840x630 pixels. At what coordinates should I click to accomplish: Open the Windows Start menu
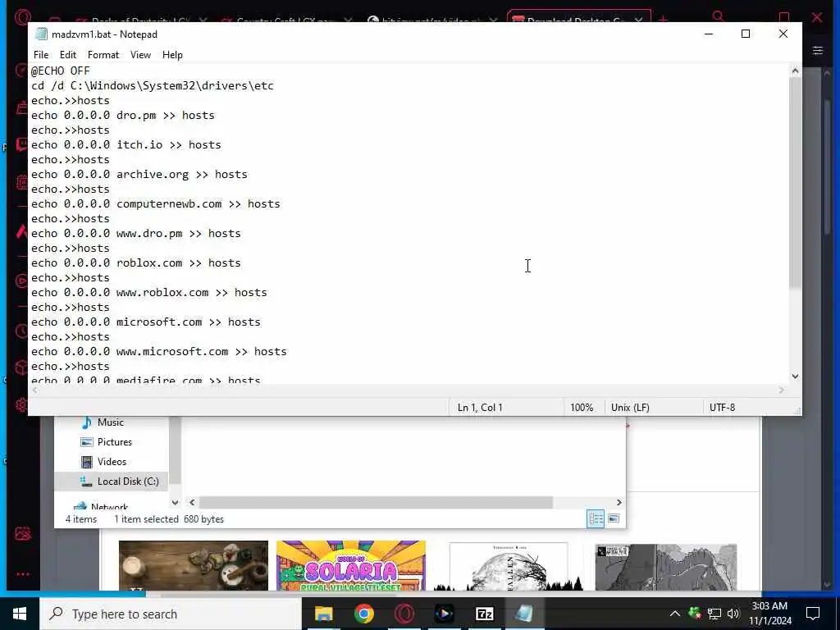(x=20, y=614)
